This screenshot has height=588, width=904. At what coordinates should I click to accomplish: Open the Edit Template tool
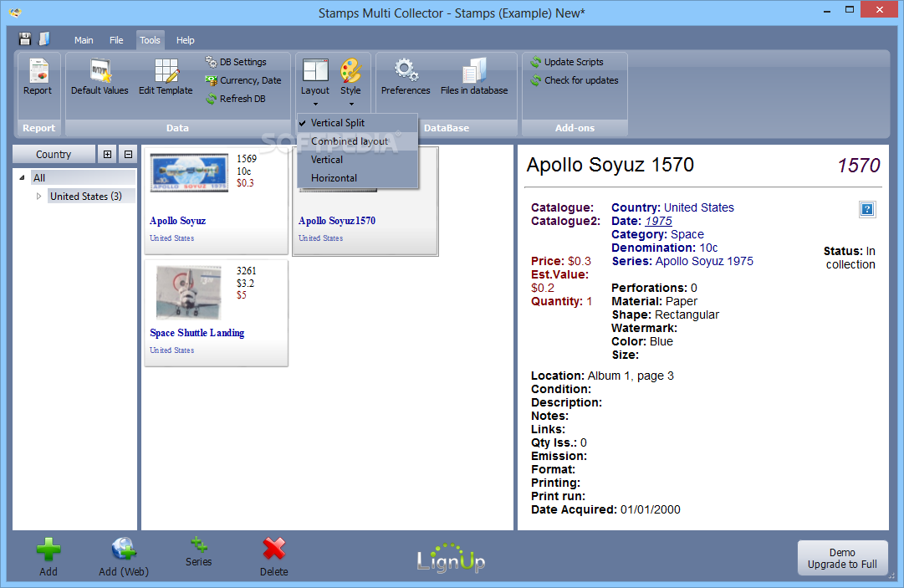(x=166, y=77)
